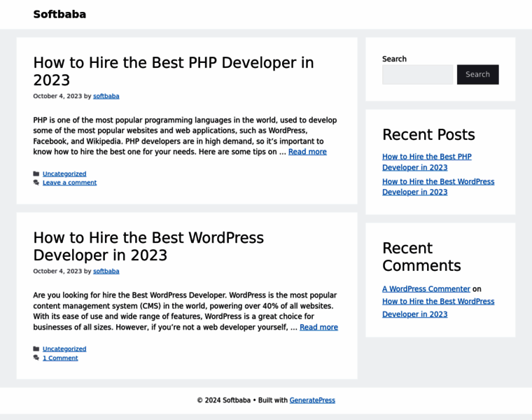Click the author link under the PHP post

click(106, 96)
